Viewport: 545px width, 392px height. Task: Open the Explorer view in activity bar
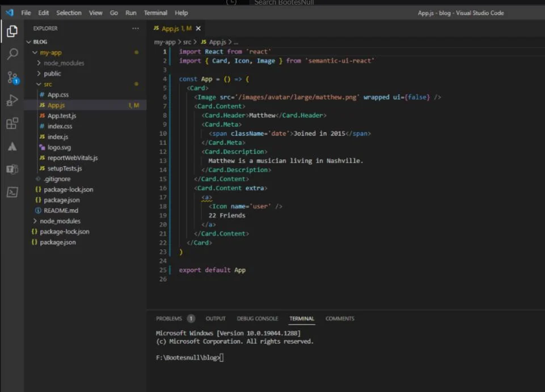[x=12, y=31]
